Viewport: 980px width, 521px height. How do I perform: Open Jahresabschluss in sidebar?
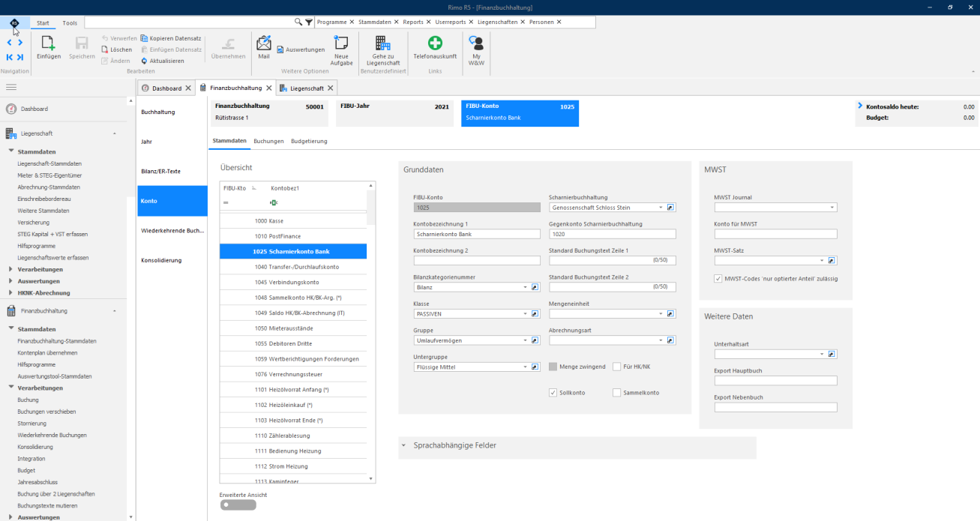37,482
